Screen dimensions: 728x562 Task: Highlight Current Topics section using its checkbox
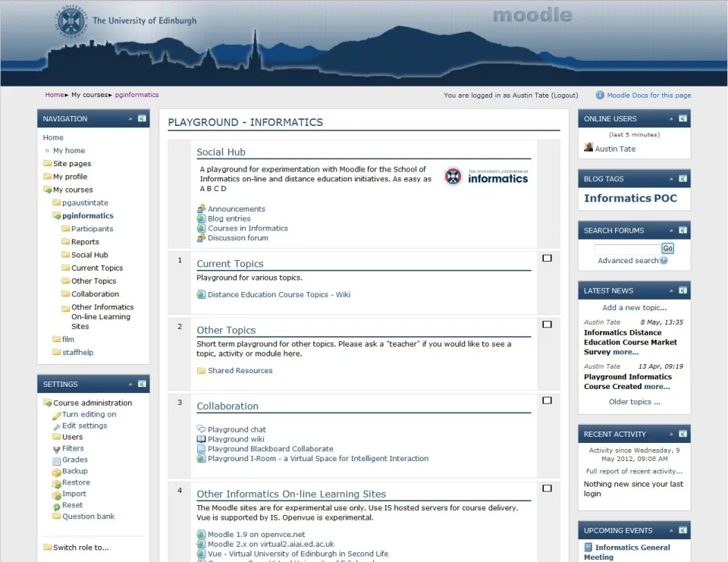point(547,258)
